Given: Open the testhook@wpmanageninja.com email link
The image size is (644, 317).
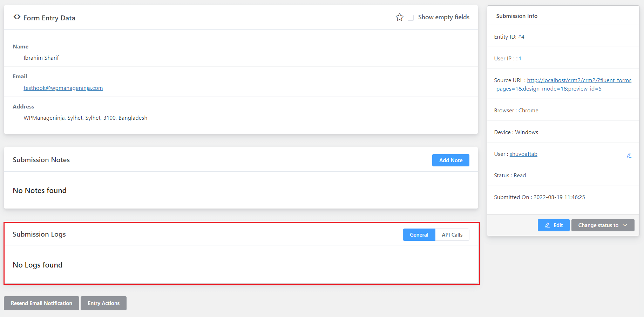Looking at the screenshot, I should (x=63, y=88).
